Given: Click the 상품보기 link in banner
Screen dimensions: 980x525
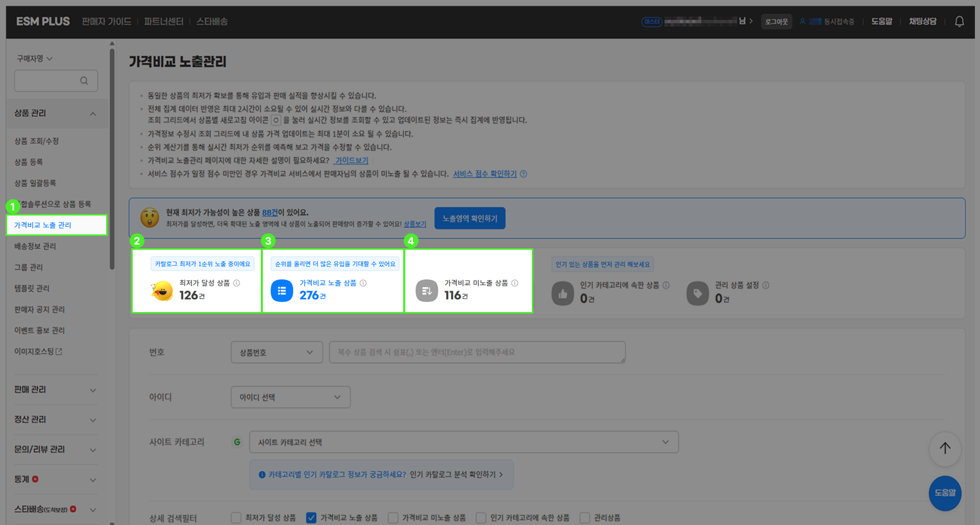Looking at the screenshot, I should 415,224.
